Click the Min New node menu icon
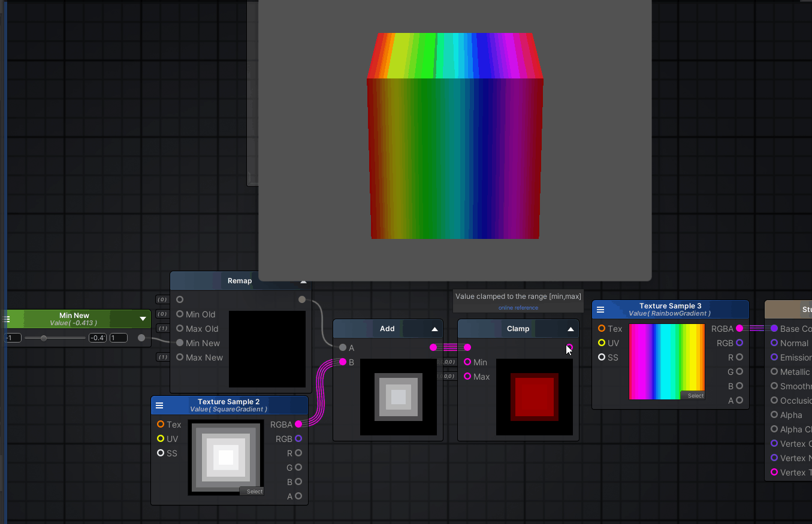 coord(7,319)
